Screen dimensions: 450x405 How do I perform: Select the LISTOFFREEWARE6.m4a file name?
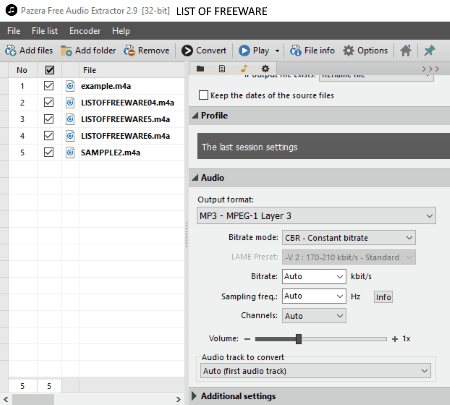(125, 136)
